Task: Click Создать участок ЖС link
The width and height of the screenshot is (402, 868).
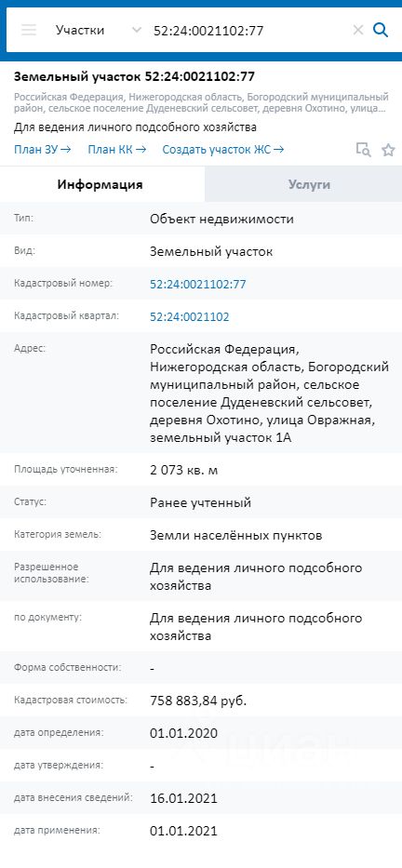Action: (x=223, y=150)
